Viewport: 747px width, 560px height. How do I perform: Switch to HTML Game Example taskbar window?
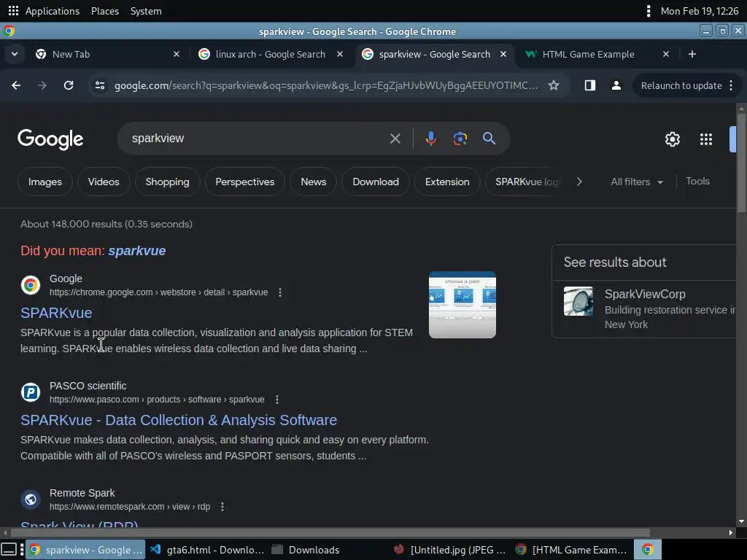point(572,550)
